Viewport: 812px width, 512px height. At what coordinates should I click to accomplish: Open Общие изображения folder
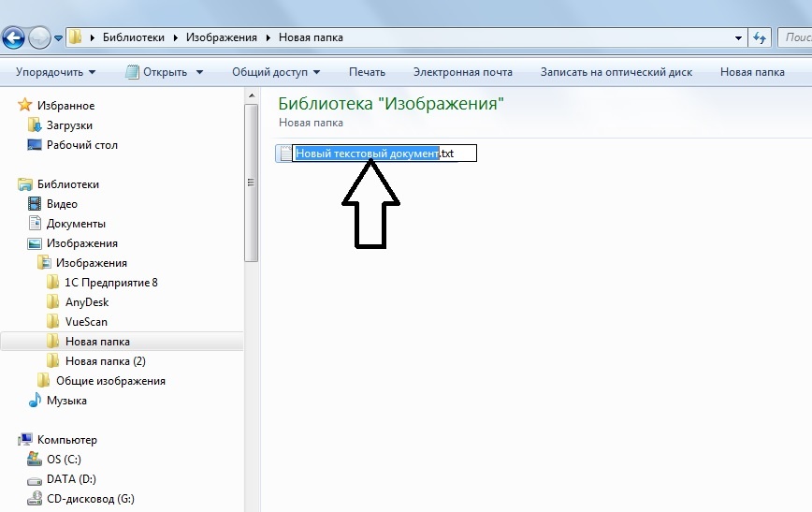pyautogui.click(x=110, y=381)
